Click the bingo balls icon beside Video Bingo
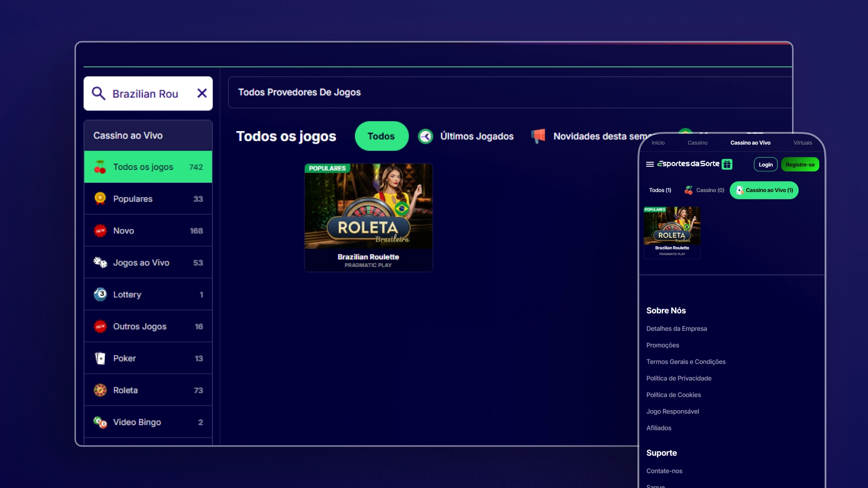 click(100, 422)
